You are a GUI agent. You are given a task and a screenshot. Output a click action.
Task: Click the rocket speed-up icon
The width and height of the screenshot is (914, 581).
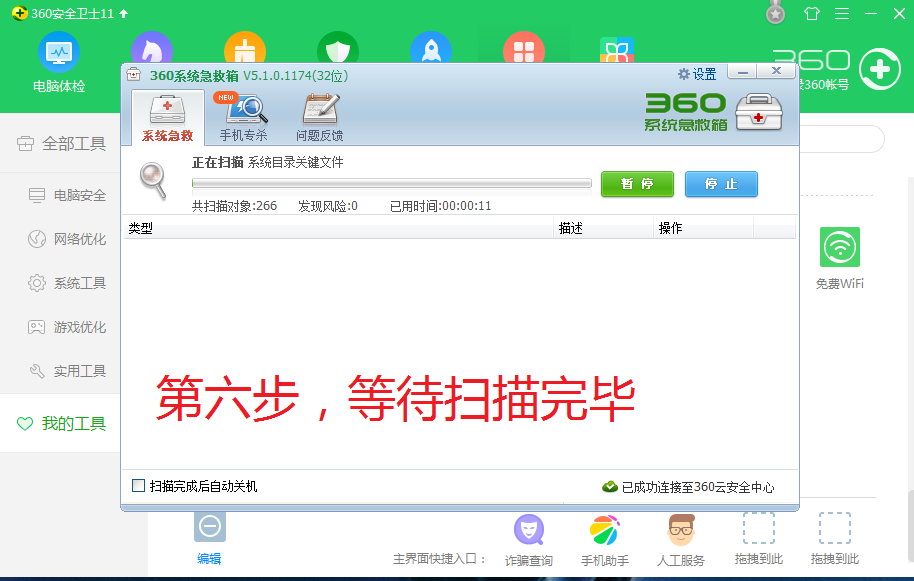coord(431,52)
